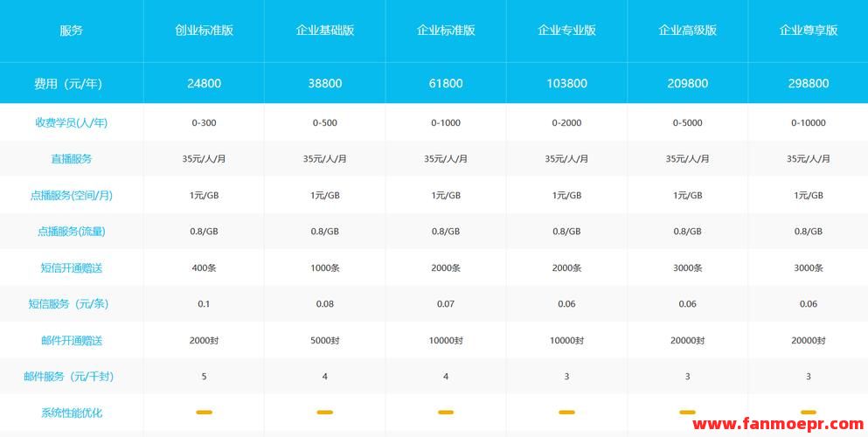Click email price 5 under 创业标准版
Screen dimensions: 868x437
pos(204,377)
